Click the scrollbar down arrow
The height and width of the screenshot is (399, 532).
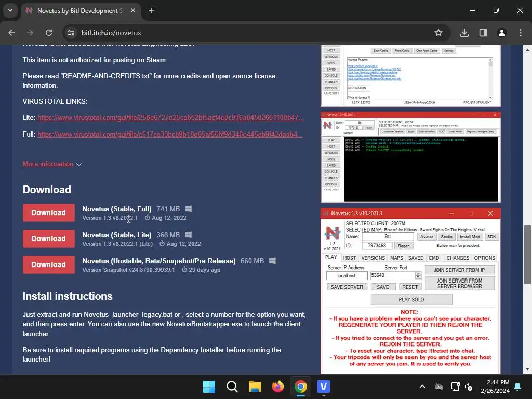tap(527, 369)
